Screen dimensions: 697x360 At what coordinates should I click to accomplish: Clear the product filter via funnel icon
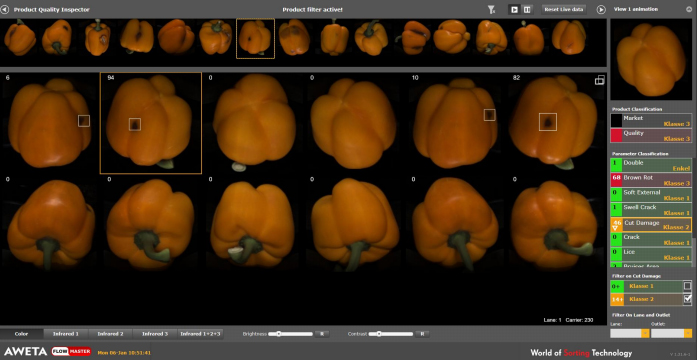491,9
